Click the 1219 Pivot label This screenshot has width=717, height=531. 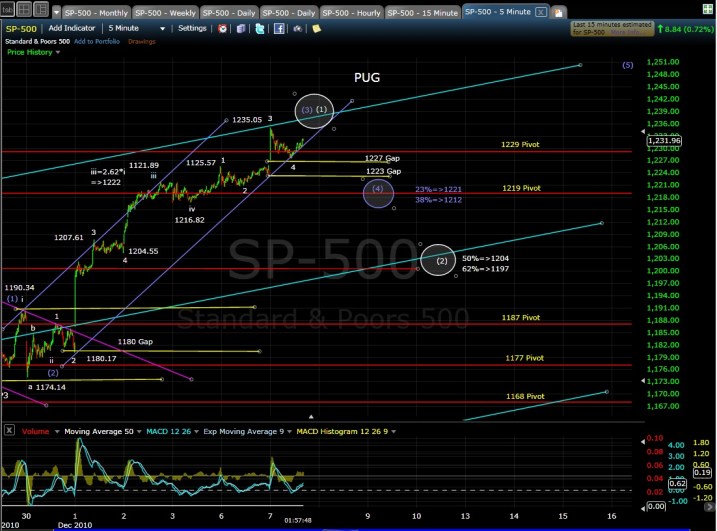point(521,188)
